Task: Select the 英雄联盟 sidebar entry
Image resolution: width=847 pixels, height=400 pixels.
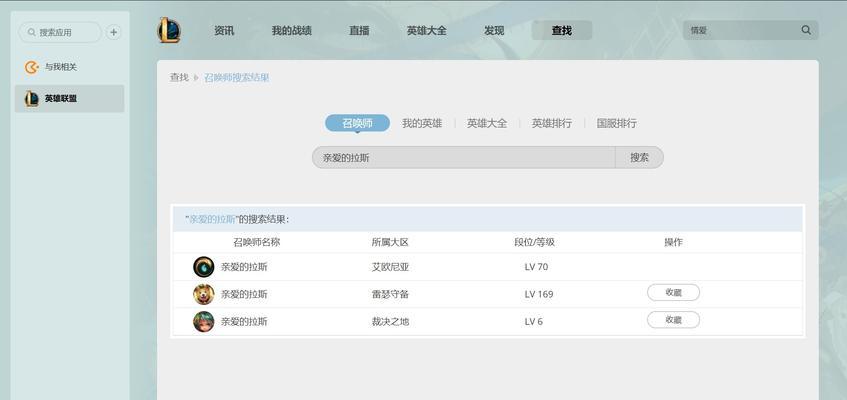Action: pos(69,98)
